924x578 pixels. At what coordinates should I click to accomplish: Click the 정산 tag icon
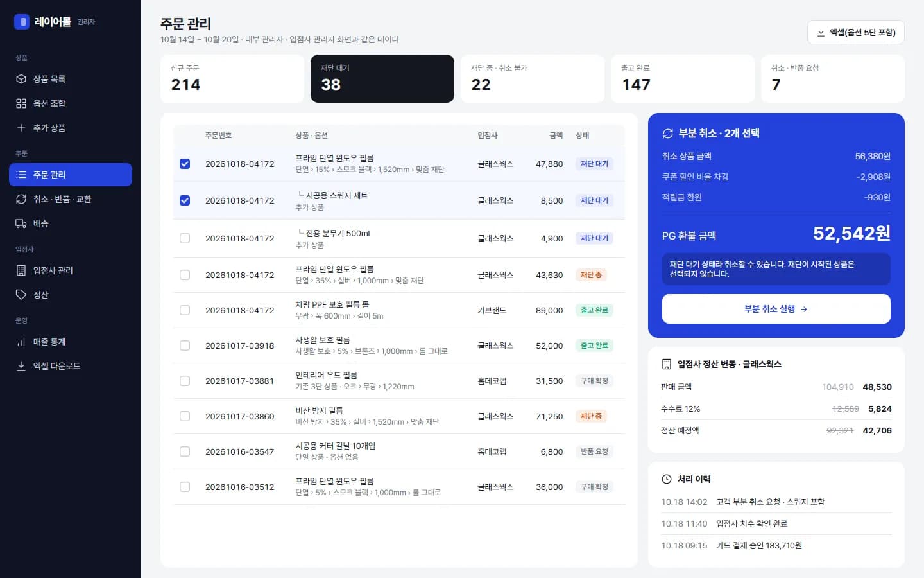click(21, 295)
